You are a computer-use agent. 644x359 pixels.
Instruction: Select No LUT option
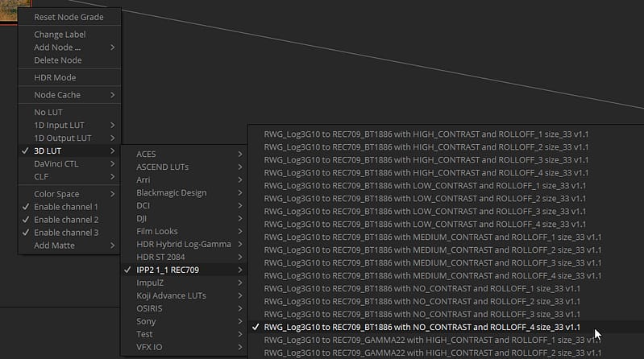[69, 112]
